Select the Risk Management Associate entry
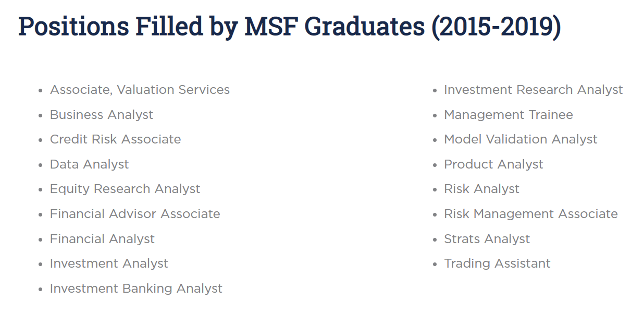Image resolution: width=644 pixels, height=324 pixels. click(x=530, y=214)
